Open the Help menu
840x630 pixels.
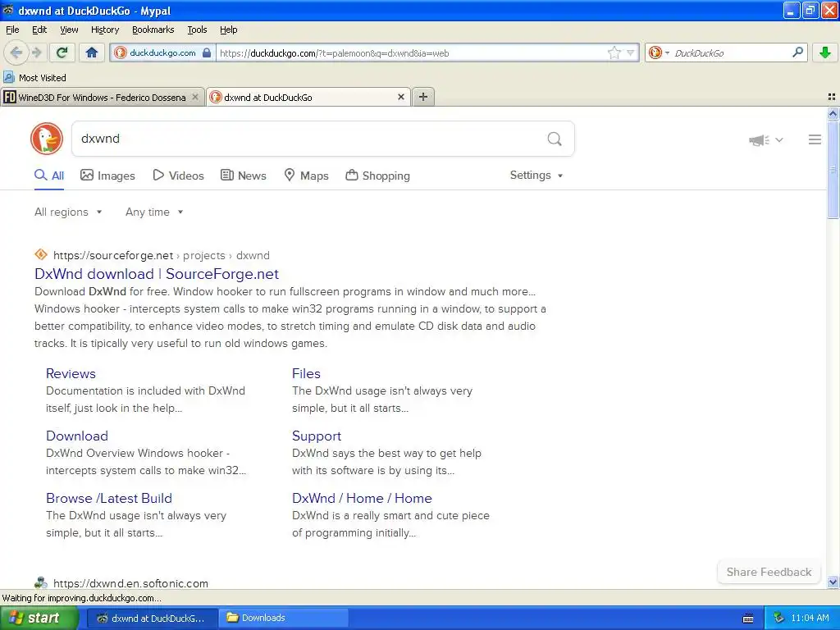pos(228,30)
